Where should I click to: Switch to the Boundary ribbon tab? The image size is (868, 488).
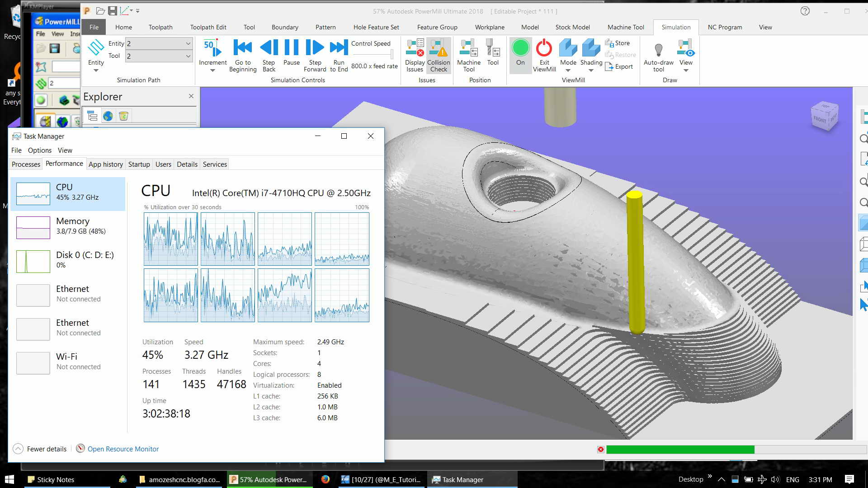click(x=285, y=27)
